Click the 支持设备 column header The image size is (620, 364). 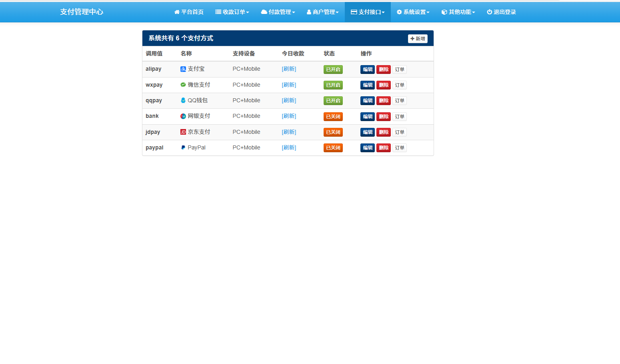(x=244, y=54)
